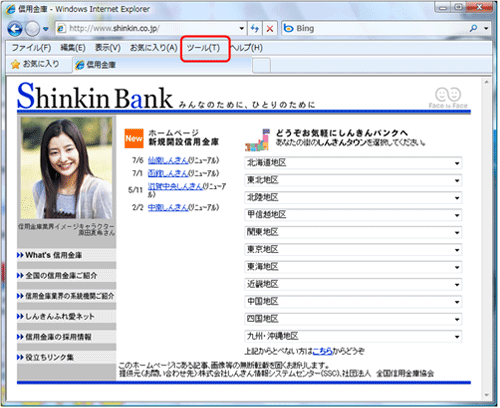Viewport: 500px width, 408px height.
Task: Expand the 四国地区 dropdown
Action: click(353, 319)
